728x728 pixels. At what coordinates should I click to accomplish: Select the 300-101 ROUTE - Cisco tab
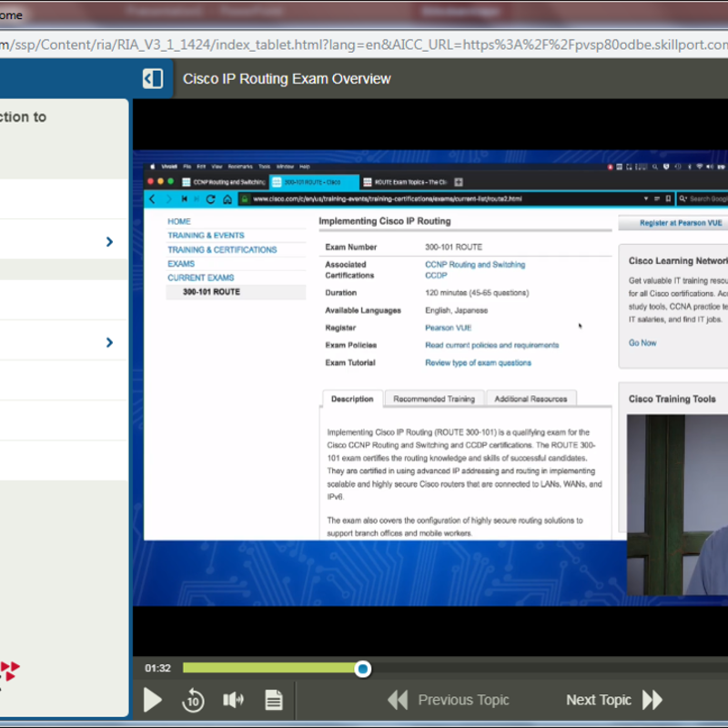[314, 182]
